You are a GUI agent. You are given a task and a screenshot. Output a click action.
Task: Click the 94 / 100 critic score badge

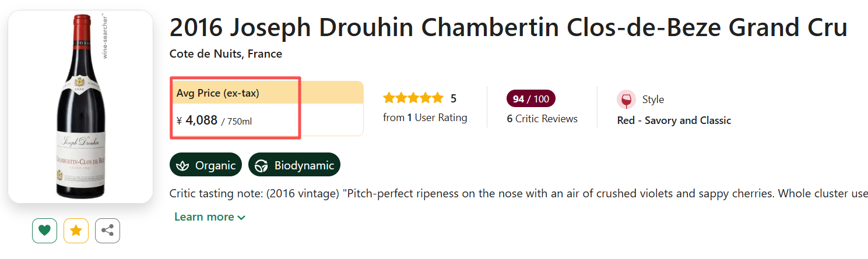click(530, 99)
